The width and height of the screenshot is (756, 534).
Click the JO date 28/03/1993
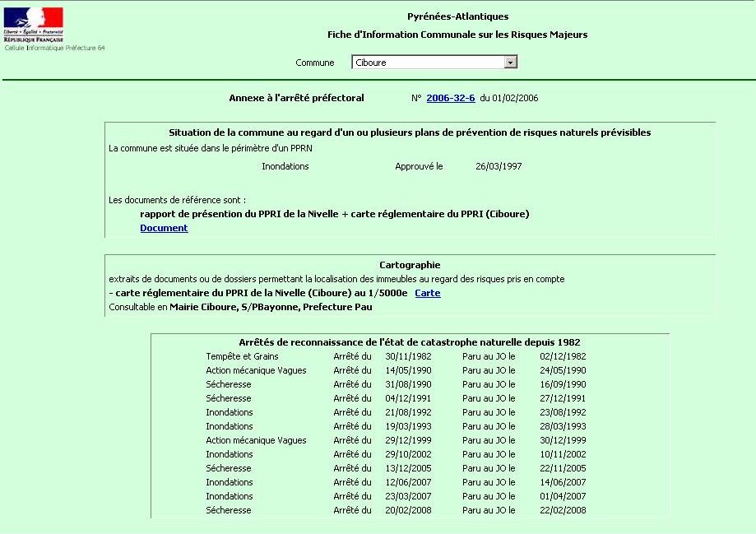[x=563, y=426]
